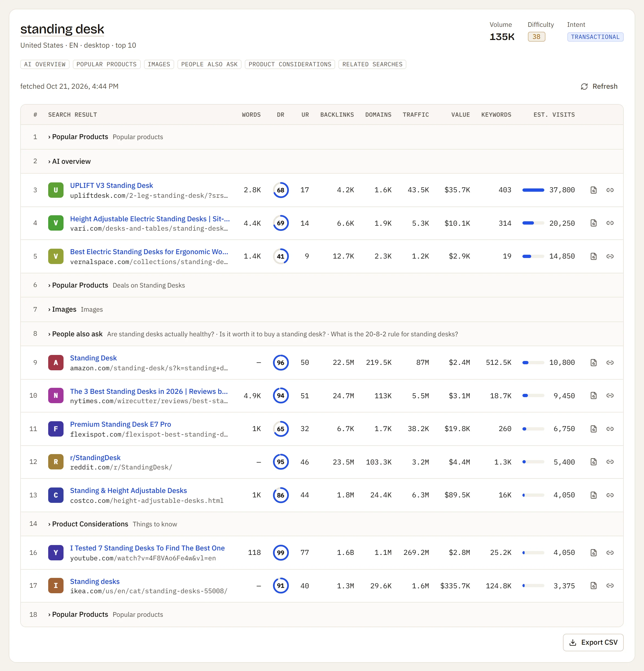This screenshot has width=644, height=671.
Task: Open page-inspect icon for flexispot.com row
Action: click(x=593, y=429)
